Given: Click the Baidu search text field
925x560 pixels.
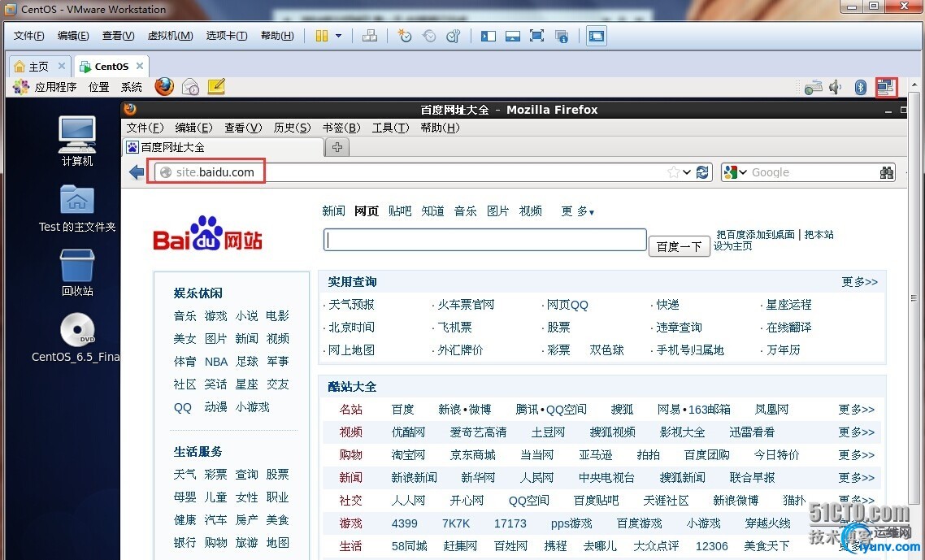Looking at the screenshot, I should pos(485,240).
